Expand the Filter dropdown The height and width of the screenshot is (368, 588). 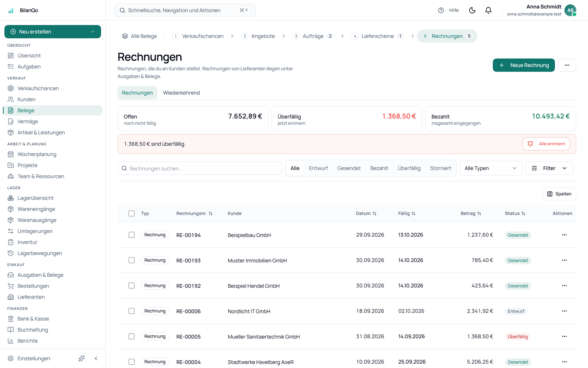pyautogui.click(x=549, y=168)
